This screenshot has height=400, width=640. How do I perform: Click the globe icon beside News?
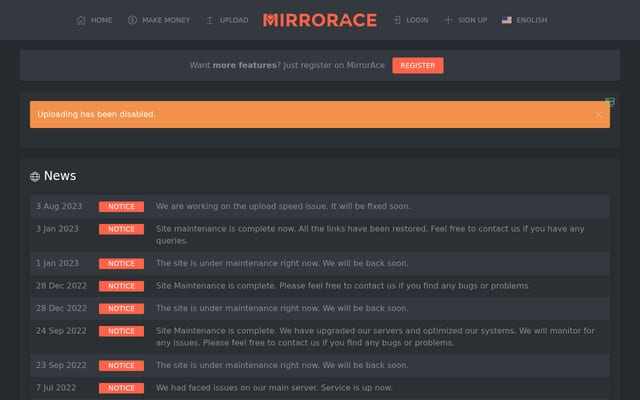35,176
